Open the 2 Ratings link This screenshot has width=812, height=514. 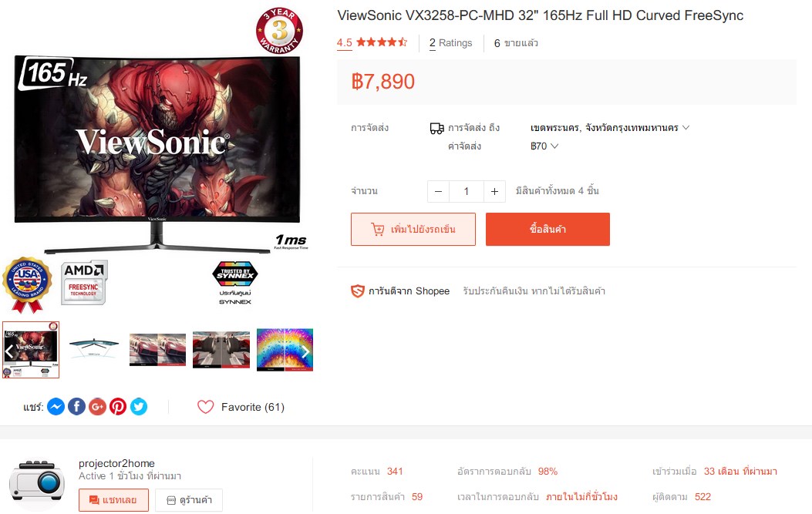click(450, 43)
